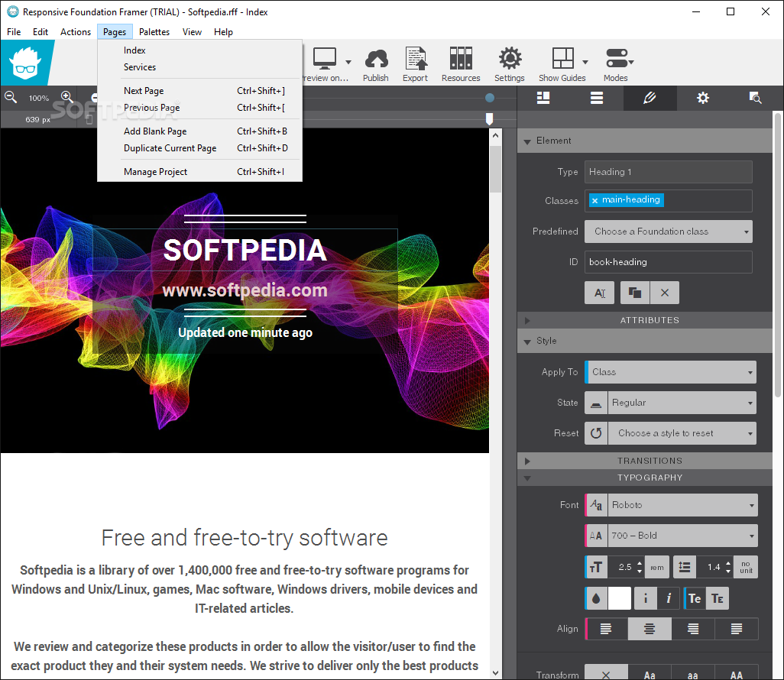
Task: Click the X delete icon below ID
Action: pyautogui.click(x=665, y=293)
